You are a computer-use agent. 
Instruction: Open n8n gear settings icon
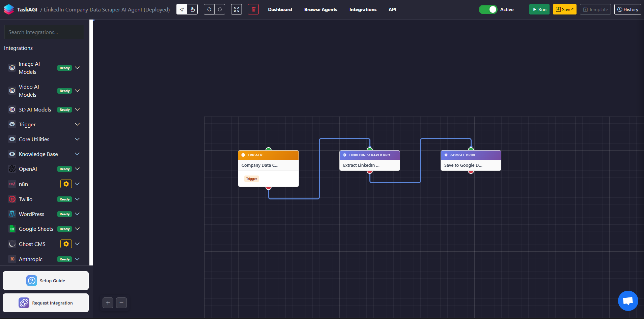(66, 184)
